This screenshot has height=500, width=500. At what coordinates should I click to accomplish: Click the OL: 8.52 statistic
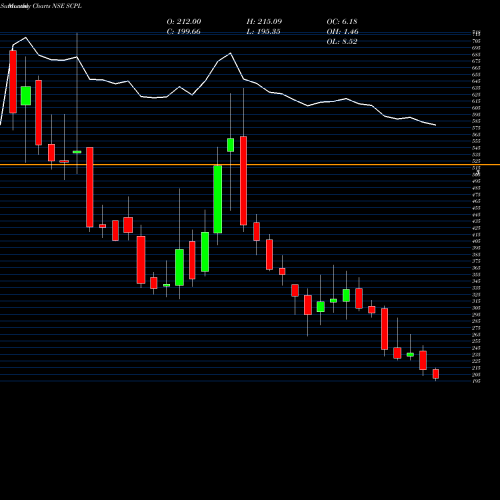point(342,42)
